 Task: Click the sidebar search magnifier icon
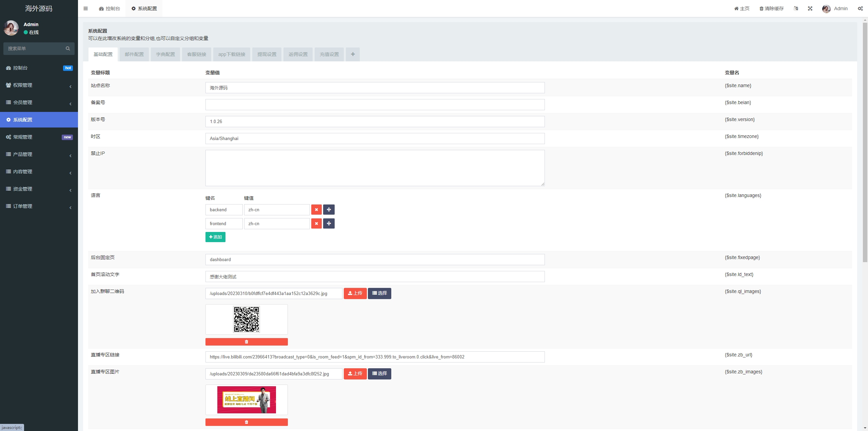[x=68, y=48]
